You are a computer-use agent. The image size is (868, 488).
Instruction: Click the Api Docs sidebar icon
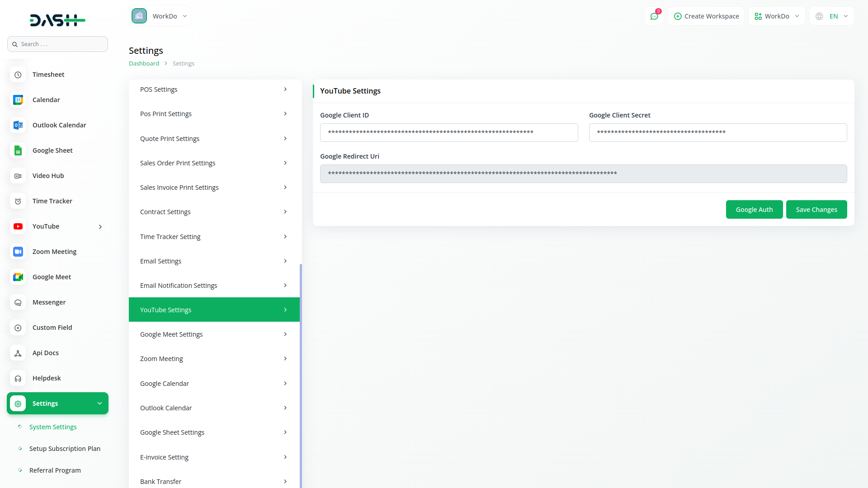[18, 353]
